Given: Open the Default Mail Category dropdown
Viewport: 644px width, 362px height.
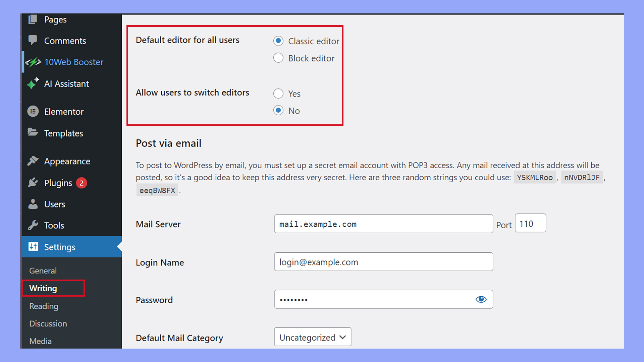Looking at the screenshot, I should pyautogui.click(x=312, y=337).
